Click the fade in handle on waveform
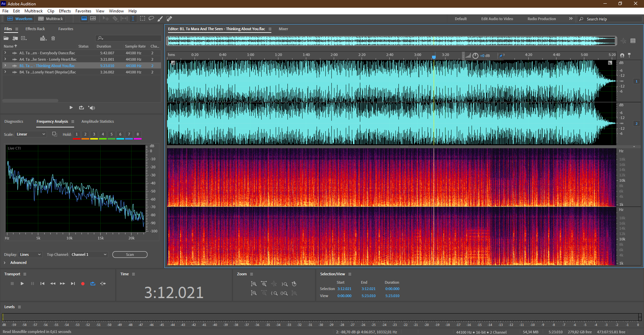 click(x=173, y=63)
